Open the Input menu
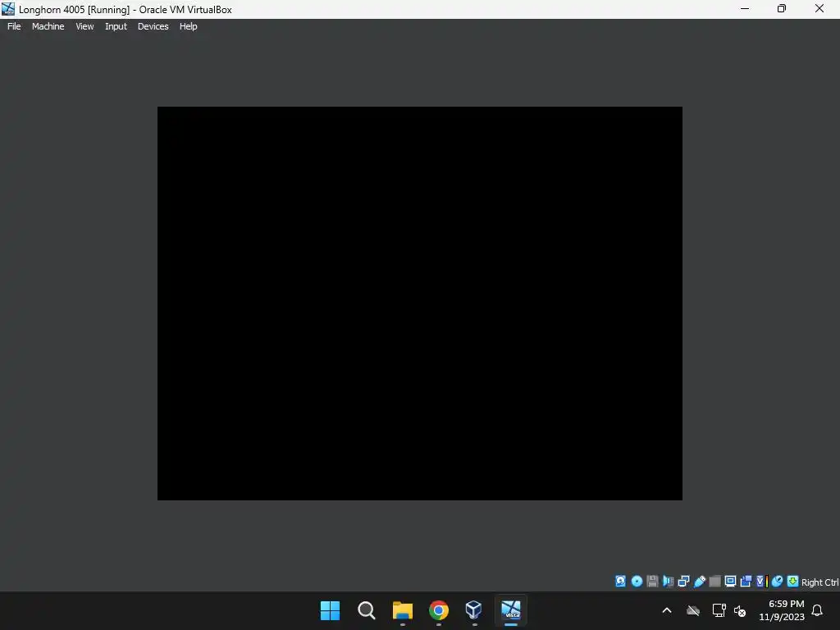The image size is (840, 630). (x=116, y=26)
